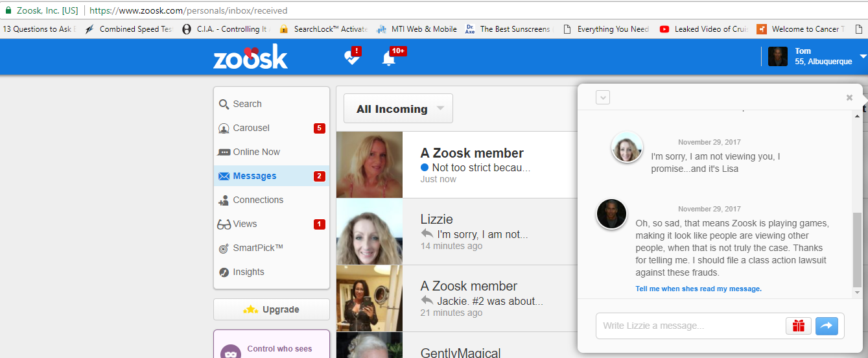868x358 pixels.
Task: Open the 13 Questions to Ask bookmark
Action: (40, 29)
